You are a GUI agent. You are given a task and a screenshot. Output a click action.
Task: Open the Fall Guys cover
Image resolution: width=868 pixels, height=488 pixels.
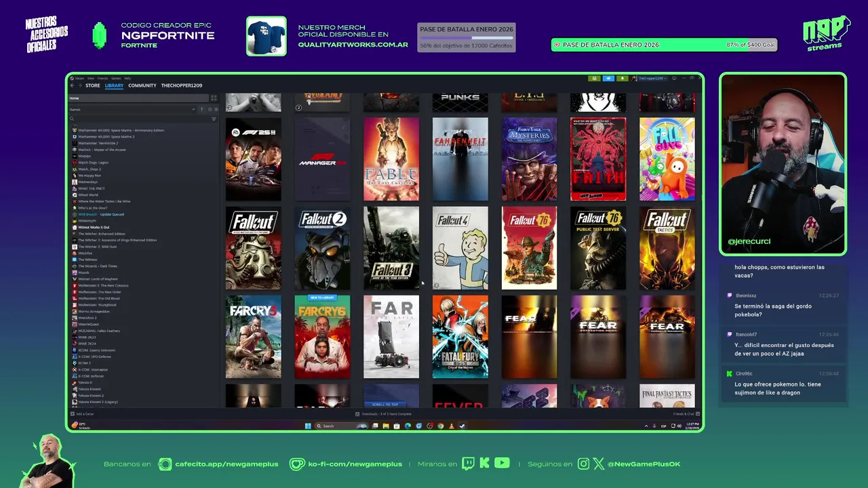[x=667, y=159]
